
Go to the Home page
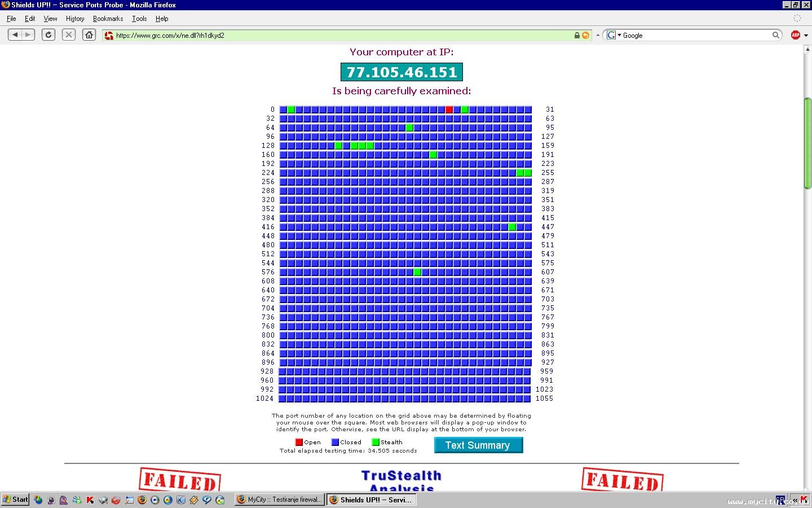tap(89, 35)
